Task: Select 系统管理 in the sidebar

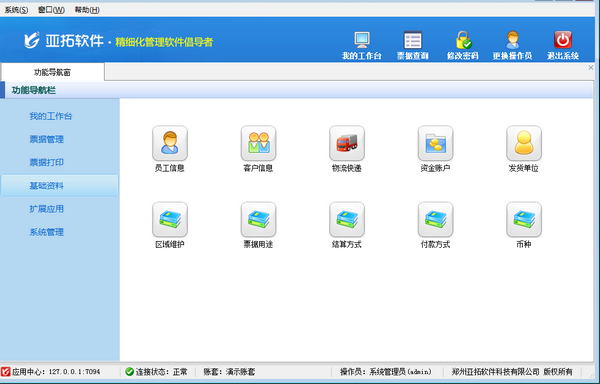Action: (x=46, y=232)
